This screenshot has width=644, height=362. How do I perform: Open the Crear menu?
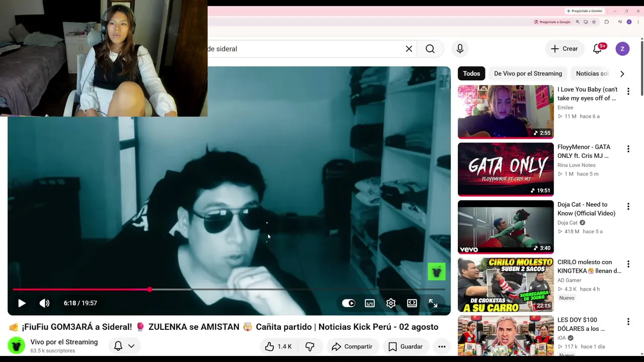click(564, 49)
